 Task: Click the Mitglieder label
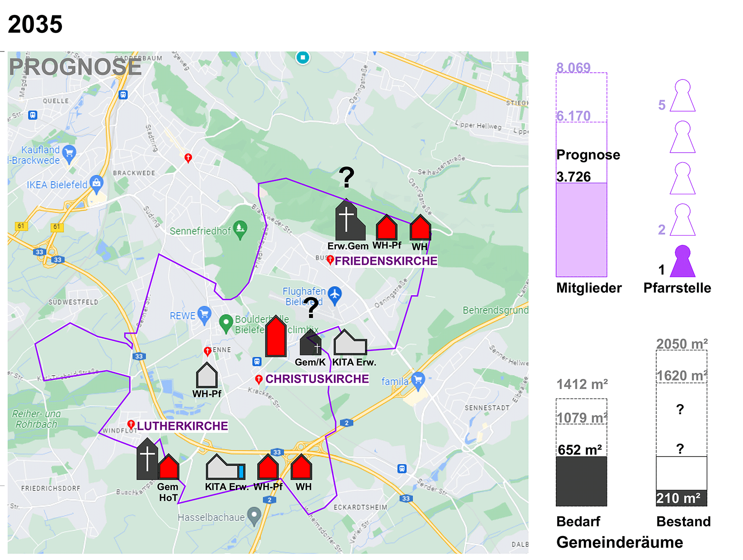(x=589, y=288)
